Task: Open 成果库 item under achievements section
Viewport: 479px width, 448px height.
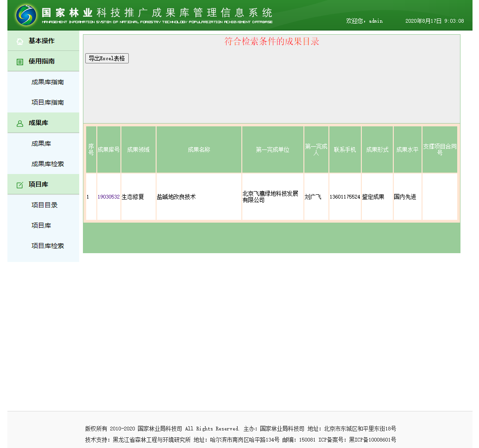Action: point(41,143)
